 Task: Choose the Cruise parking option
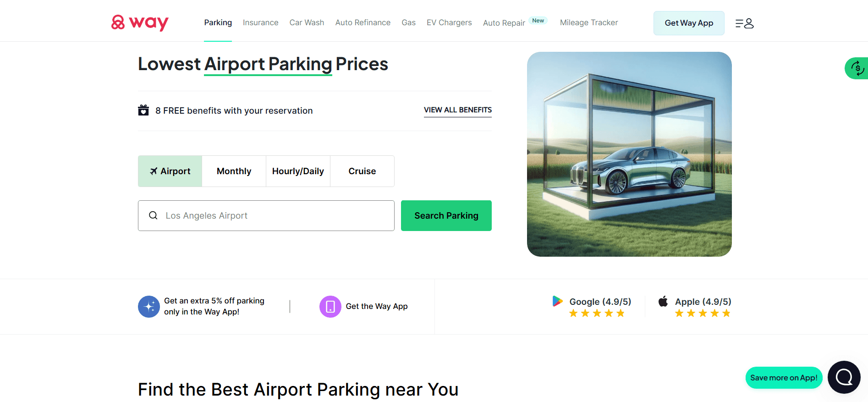[x=362, y=171]
